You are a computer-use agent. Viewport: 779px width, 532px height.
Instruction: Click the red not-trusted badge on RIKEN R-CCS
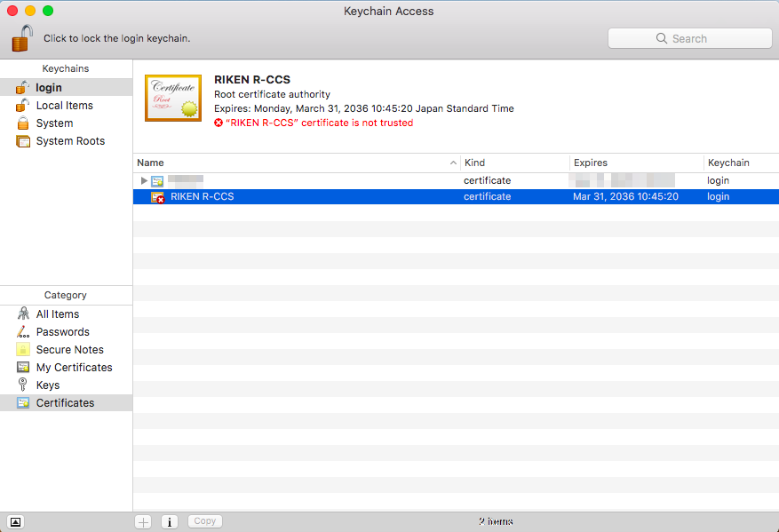pyautogui.click(x=219, y=123)
